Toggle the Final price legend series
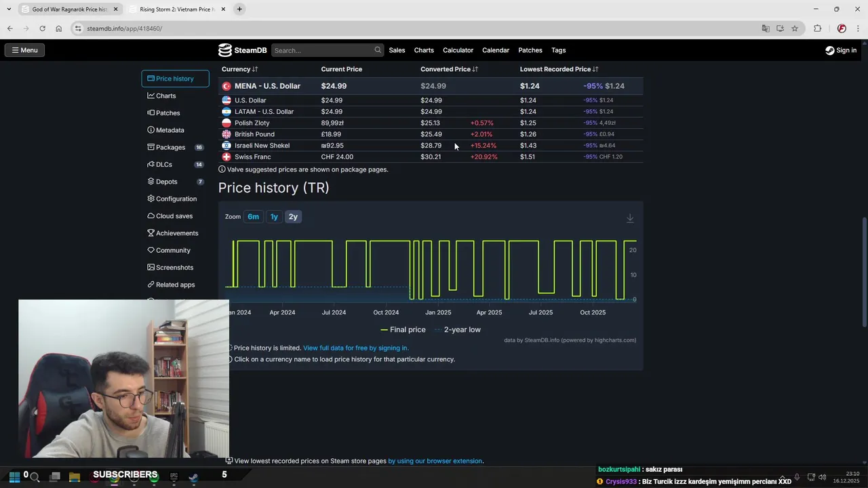The image size is (868, 488). tap(403, 330)
